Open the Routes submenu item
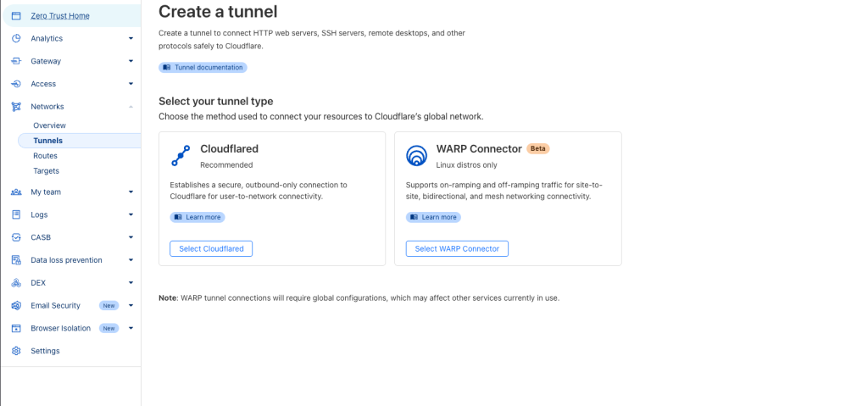Screen dimensions: 868x406 click(46, 156)
